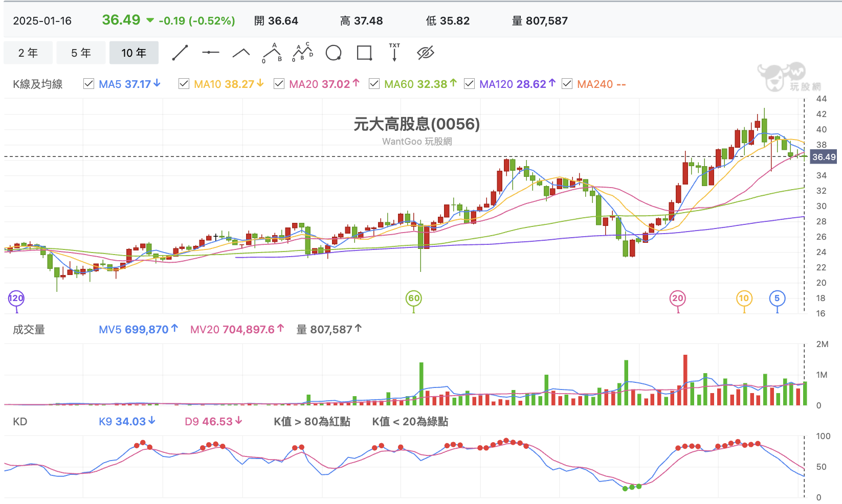Uncheck the MA10 moving average checkbox

[x=184, y=84]
